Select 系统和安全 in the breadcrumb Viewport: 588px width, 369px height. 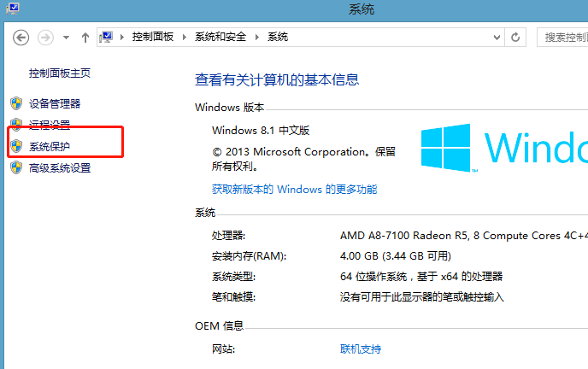[x=220, y=37]
